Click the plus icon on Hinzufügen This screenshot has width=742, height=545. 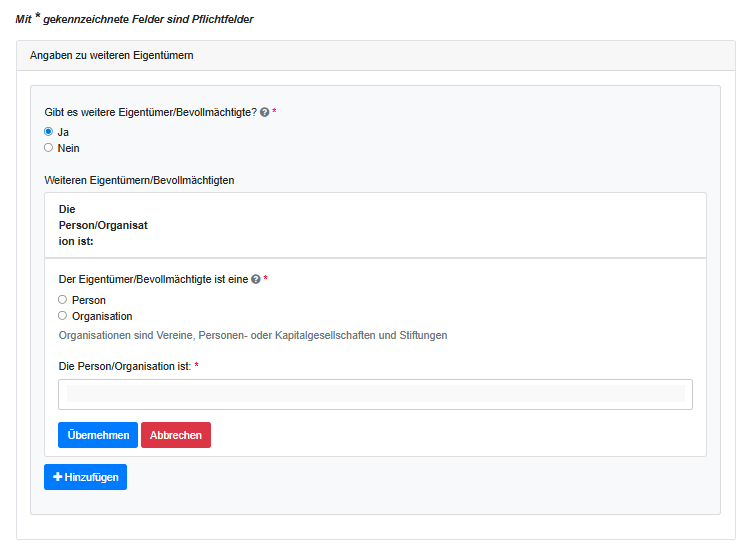[x=58, y=477]
